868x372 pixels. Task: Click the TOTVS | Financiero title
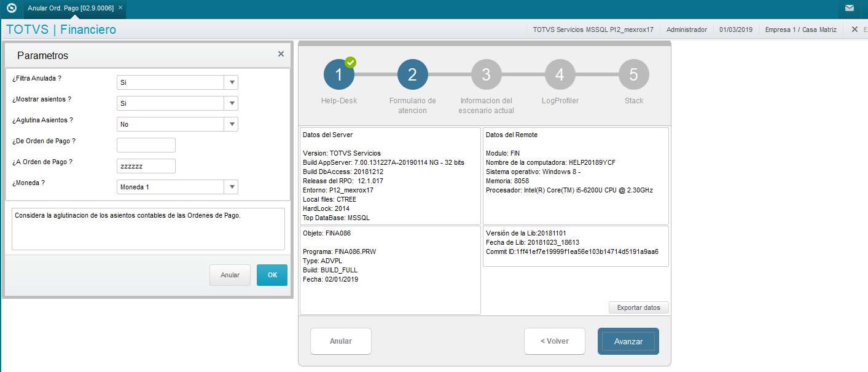coord(61,30)
